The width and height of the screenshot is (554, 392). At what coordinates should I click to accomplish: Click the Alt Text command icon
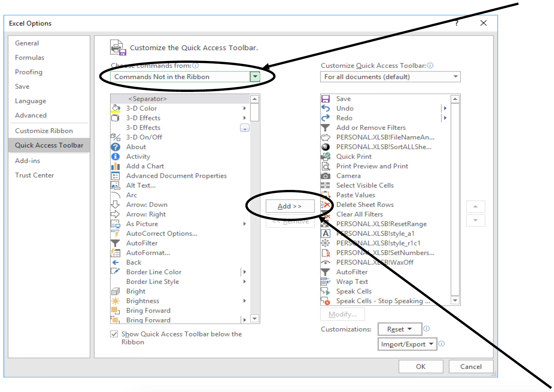tap(116, 185)
